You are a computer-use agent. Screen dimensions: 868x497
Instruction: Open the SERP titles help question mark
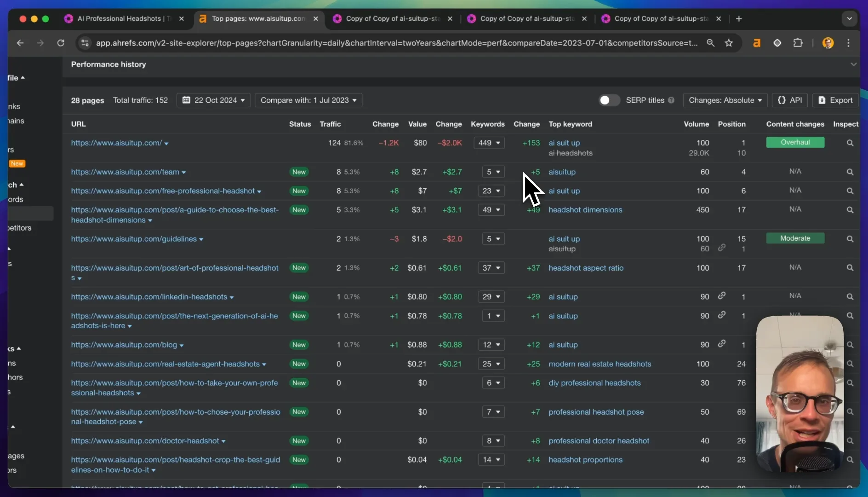(671, 100)
